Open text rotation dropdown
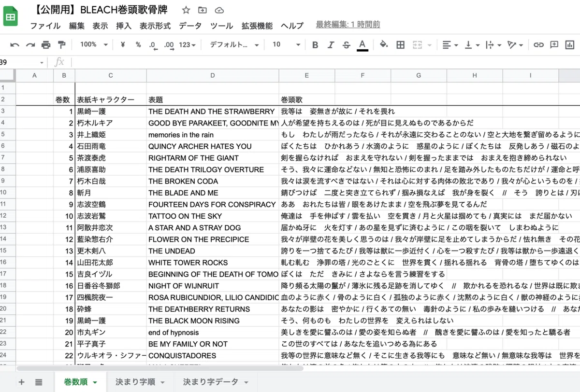The image size is (580, 392). [515, 45]
